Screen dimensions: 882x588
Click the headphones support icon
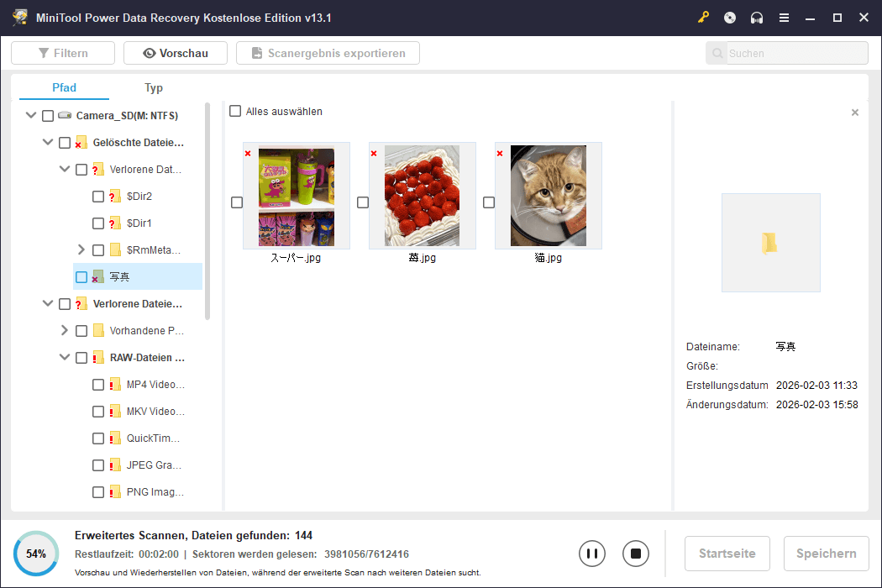pyautogui.click(x=757, y=18)
